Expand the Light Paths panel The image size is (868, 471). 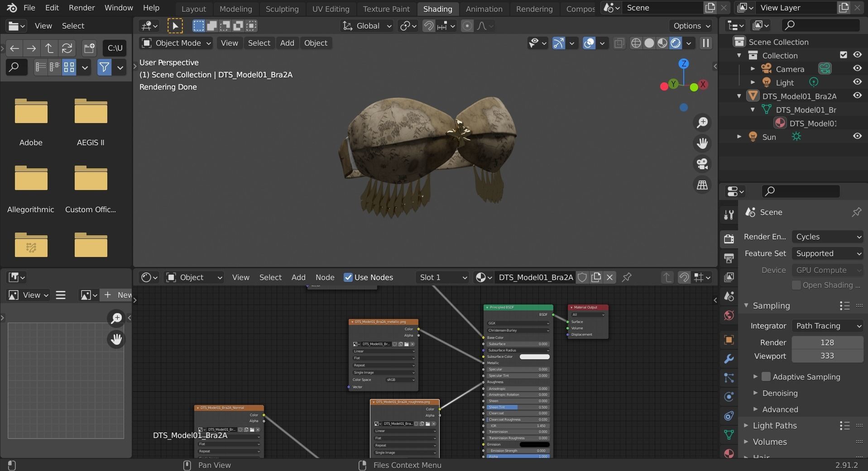tap(774, 425)
